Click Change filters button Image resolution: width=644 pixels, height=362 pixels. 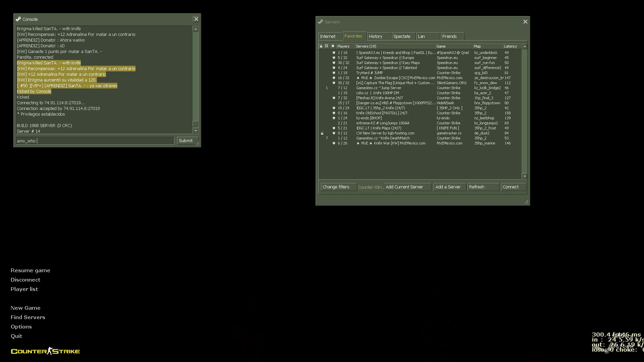click(x=339, y=187)
